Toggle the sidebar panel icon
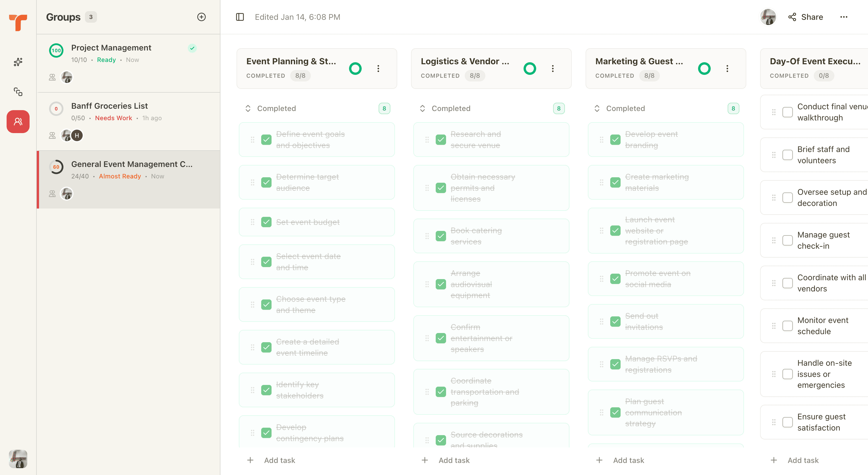868x475 pixels. (240, 17)
